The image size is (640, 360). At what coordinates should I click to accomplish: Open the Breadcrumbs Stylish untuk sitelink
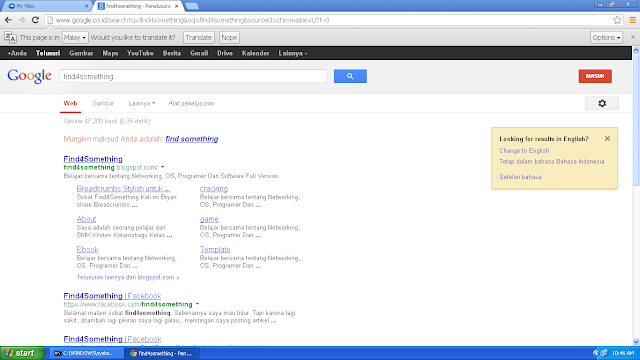pyautogui.click(x=123, y=189)
